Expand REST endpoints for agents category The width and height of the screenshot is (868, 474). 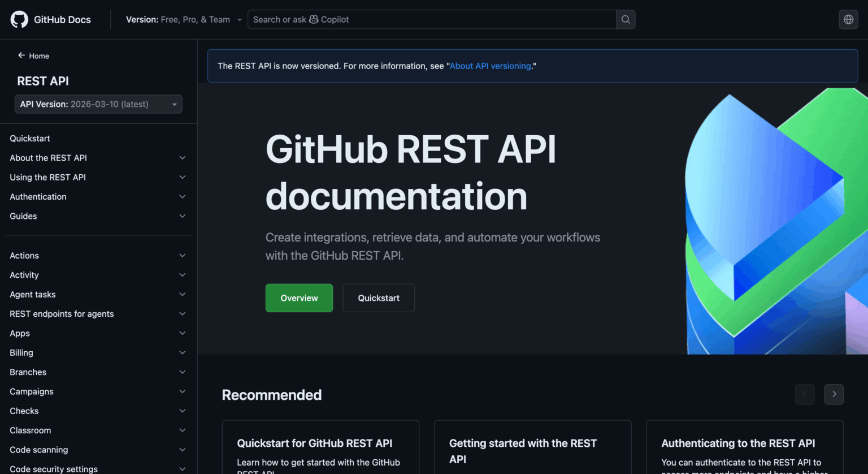click(x=98, y=314)
